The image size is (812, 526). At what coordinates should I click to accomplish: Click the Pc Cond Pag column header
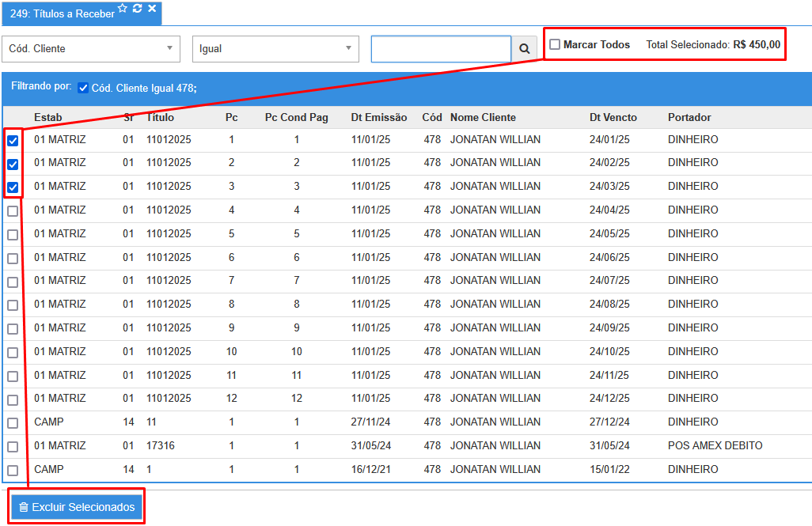[296, 118]
